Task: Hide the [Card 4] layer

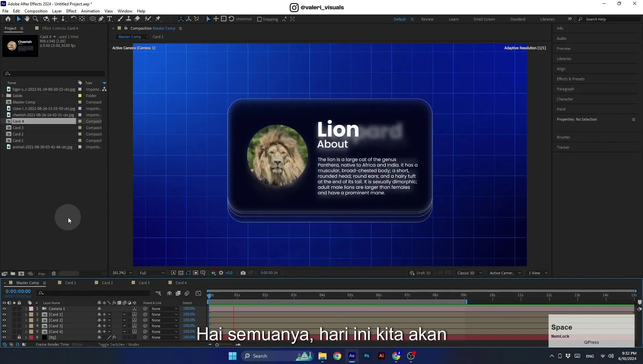Action: pos(4,332)
